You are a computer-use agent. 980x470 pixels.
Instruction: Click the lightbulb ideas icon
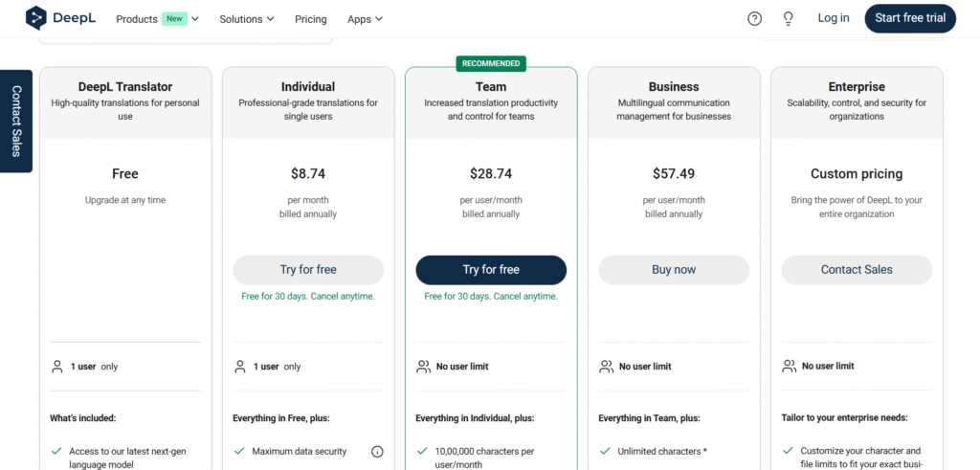pos(789,19)
